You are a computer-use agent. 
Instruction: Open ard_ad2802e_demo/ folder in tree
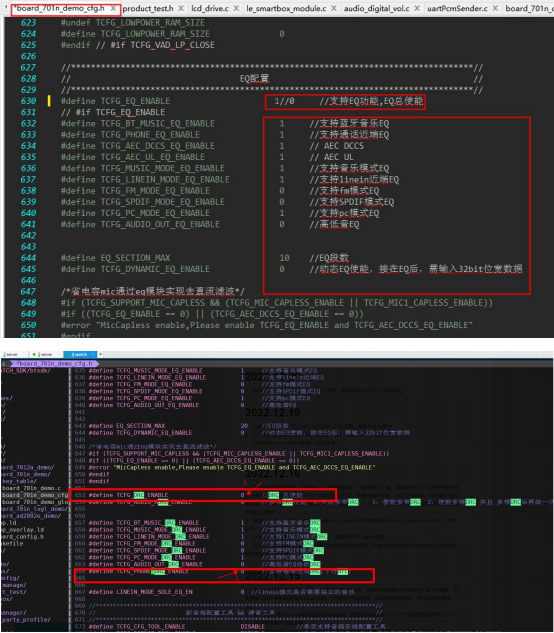click(x=31, y=516)
